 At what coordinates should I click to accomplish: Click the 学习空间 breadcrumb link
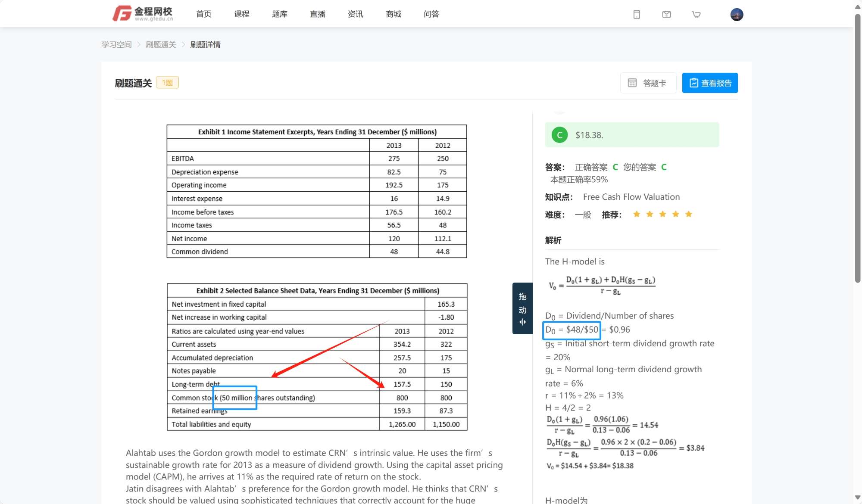[116, 45]
